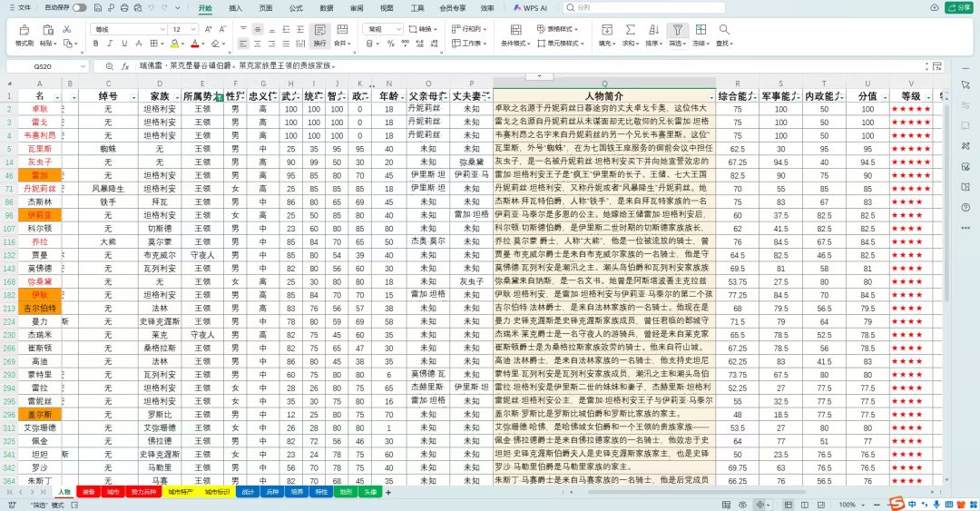Click the search box in title bar
Viewport: 980px width, 511px height.
coord(643,8)
